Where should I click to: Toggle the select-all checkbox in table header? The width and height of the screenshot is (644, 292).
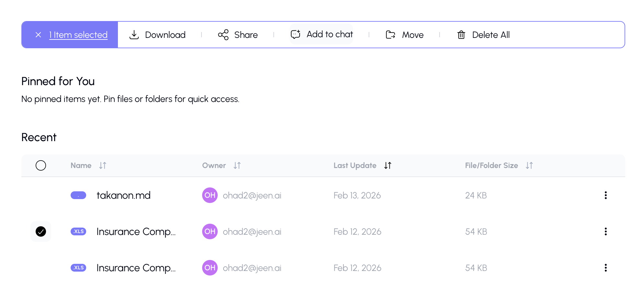[x=41, y=165]
